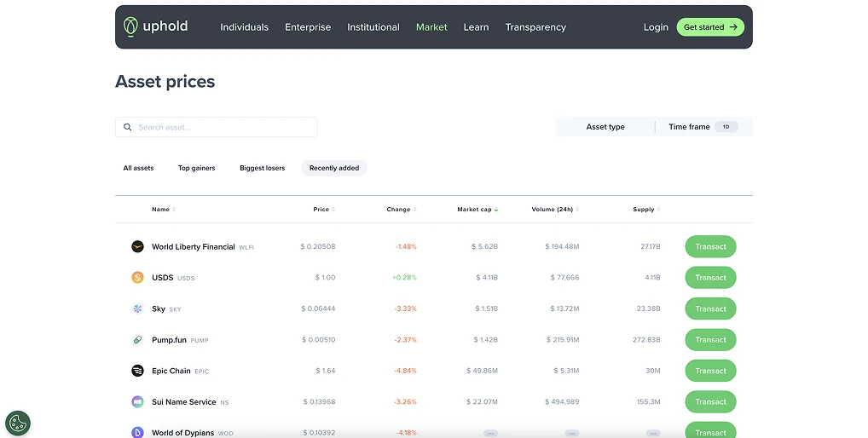
Task: Click the +0.28% change value
Action: point(404,278)
